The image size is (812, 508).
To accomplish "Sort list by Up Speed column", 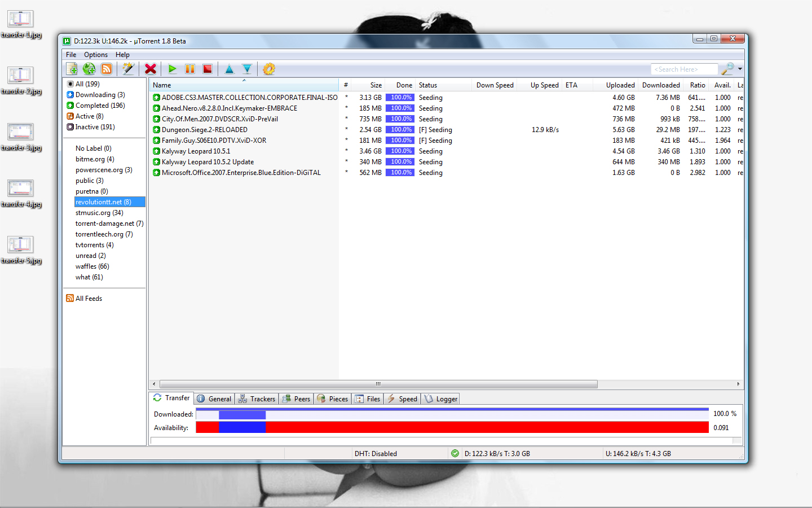I will point(539,85).
